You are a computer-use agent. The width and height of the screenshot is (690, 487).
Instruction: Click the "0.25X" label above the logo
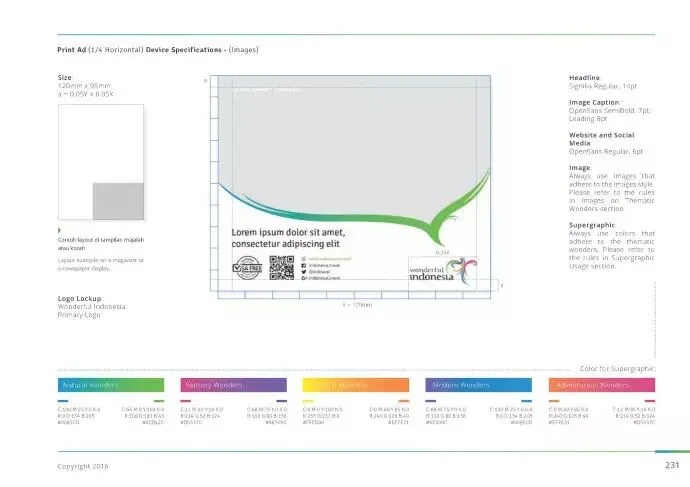click(443, 253)
